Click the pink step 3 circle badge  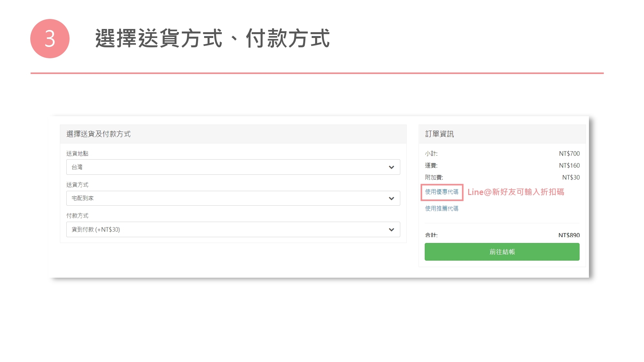coord(50,39)
